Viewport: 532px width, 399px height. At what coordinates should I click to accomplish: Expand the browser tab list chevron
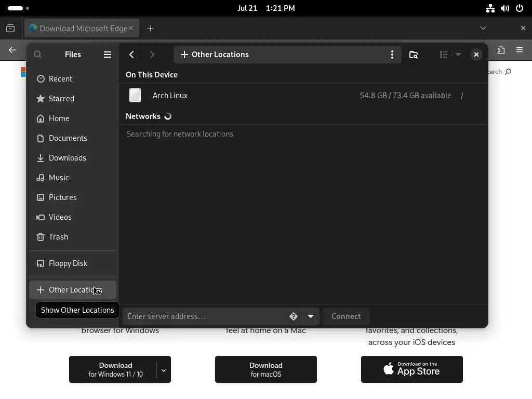483,28
